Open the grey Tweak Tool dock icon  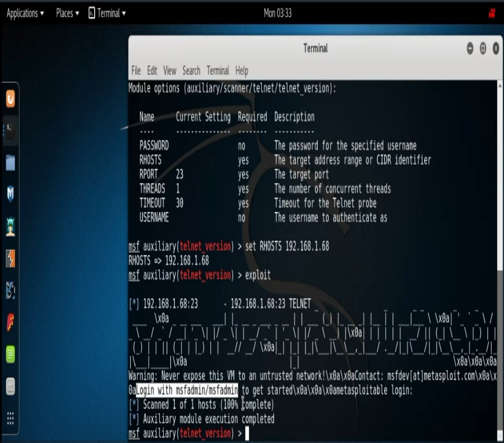pyautogui.click(x=10, y=386)
